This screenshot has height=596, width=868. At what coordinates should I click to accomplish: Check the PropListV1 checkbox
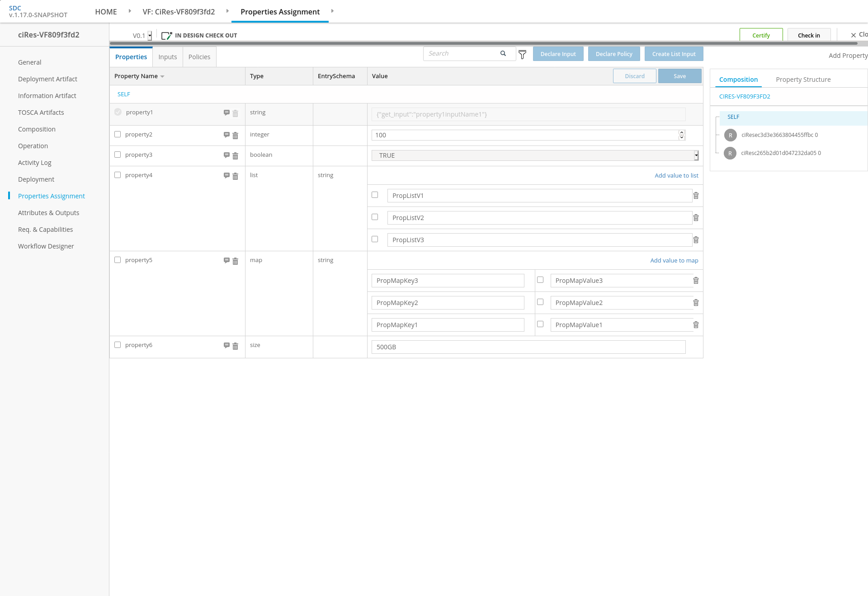pyautogui.click(x=375, y=195)
